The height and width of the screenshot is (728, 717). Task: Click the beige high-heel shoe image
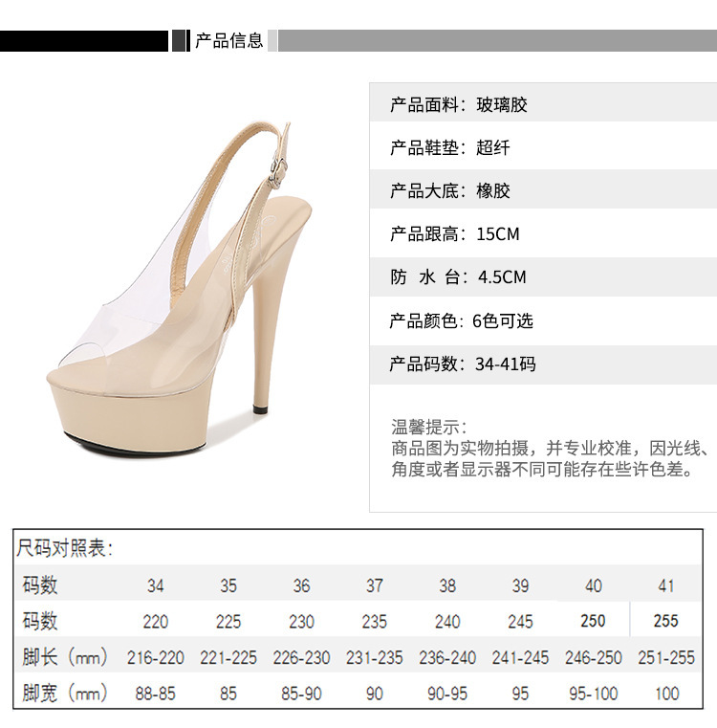pos(179,290)
